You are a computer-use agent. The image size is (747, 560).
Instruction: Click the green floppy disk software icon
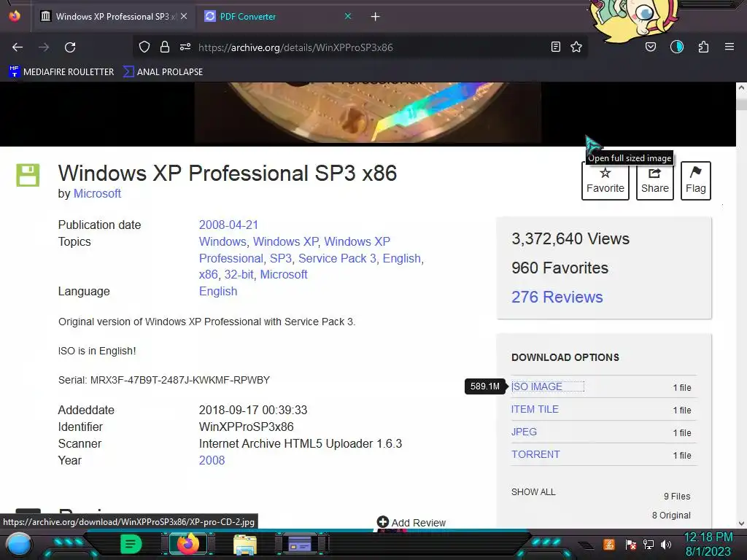click(x=28, y=175)
